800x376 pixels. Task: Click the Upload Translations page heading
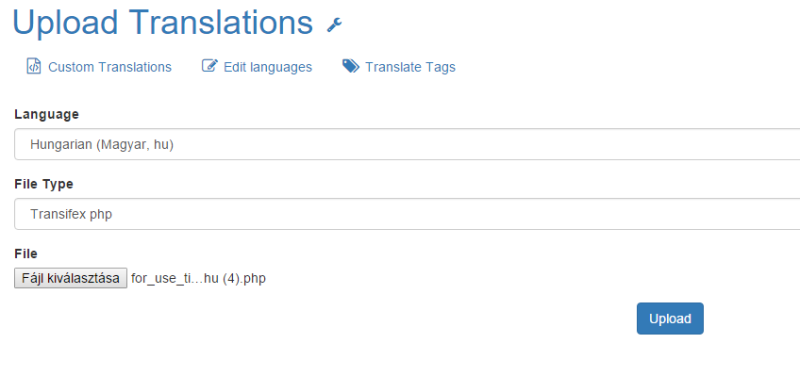(x=162, y=23)
